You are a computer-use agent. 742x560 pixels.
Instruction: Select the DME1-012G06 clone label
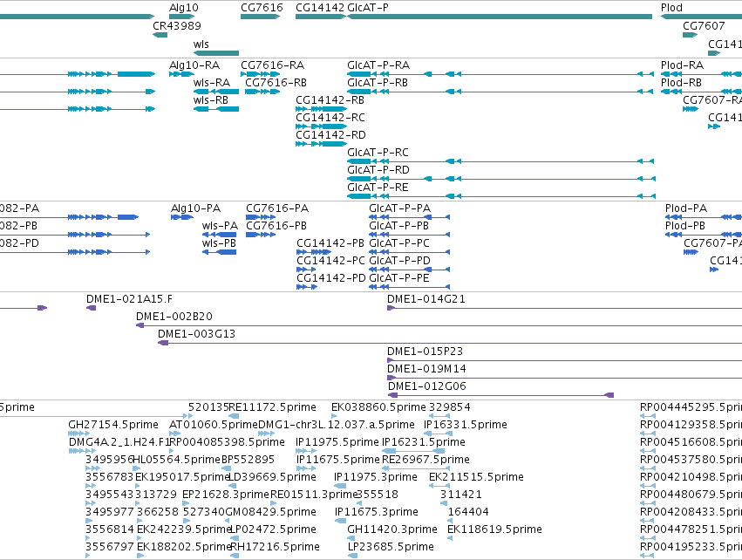coord(427,386)
